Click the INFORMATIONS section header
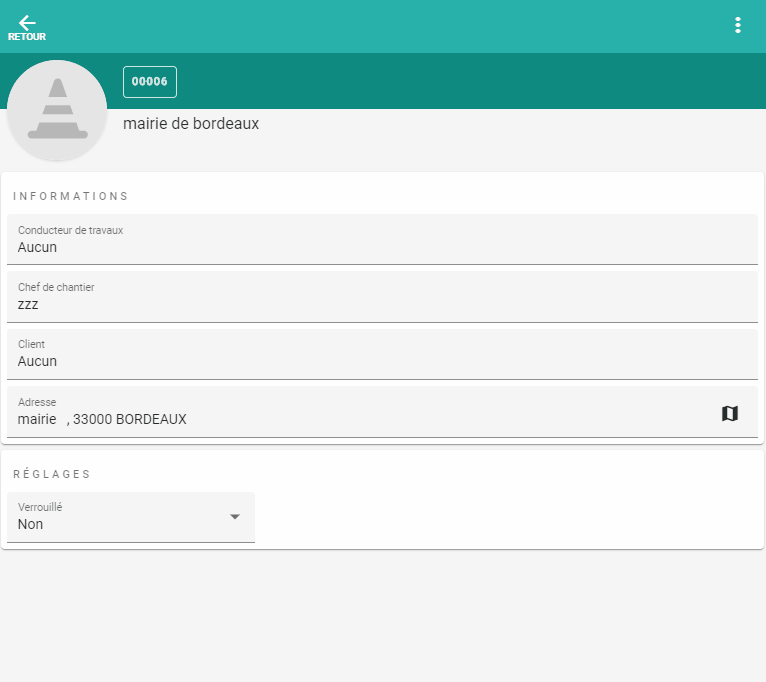766x682 pixels. (71, 196)
